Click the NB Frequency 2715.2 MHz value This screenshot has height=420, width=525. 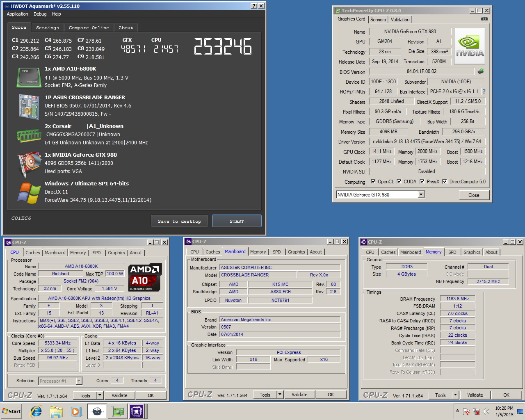pyautogui.click(x=488, y=281)
